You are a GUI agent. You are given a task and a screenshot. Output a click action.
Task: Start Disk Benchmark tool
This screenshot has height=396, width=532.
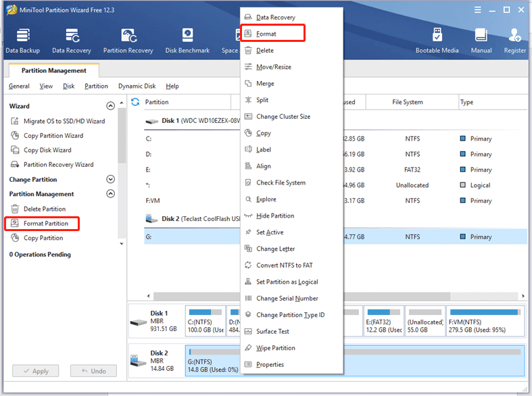point(187,40)
